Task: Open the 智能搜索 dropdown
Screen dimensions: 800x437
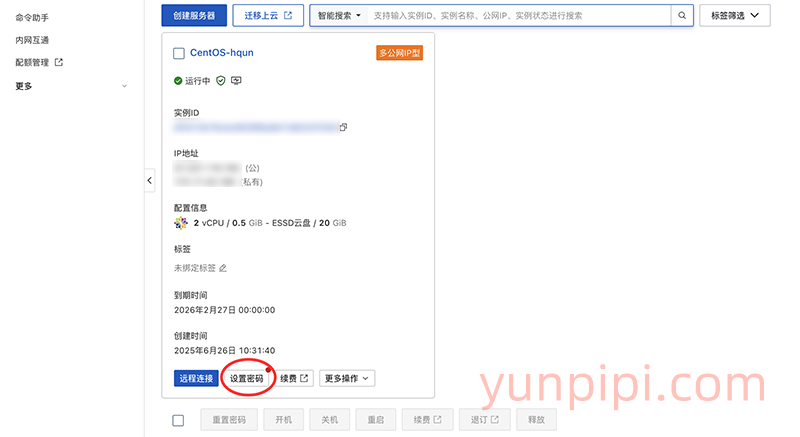Action: 339,15
